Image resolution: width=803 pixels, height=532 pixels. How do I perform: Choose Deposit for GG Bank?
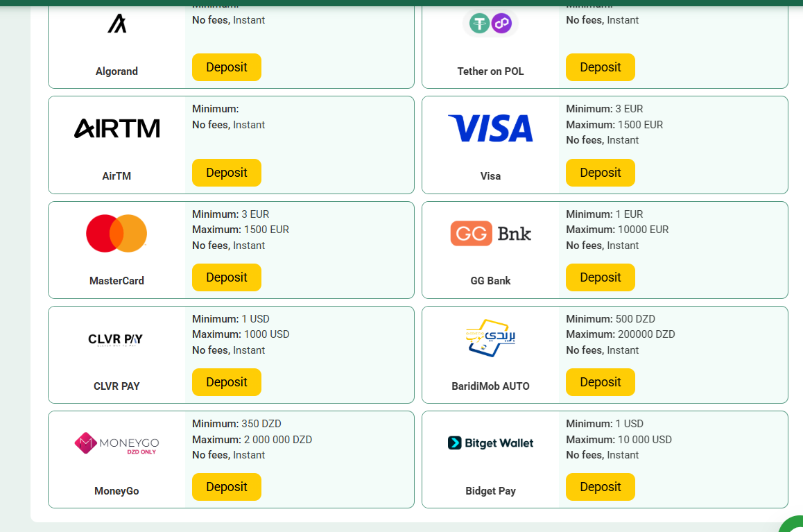tap(601, 277)
